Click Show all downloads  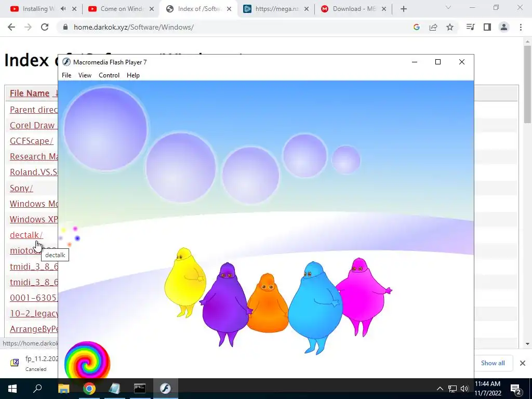point(493,363)
